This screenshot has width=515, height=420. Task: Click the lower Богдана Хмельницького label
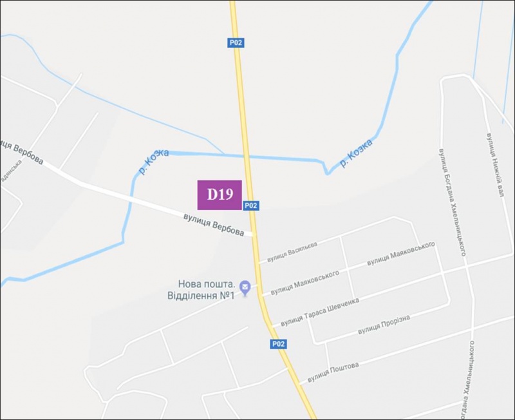coord(467,380)
